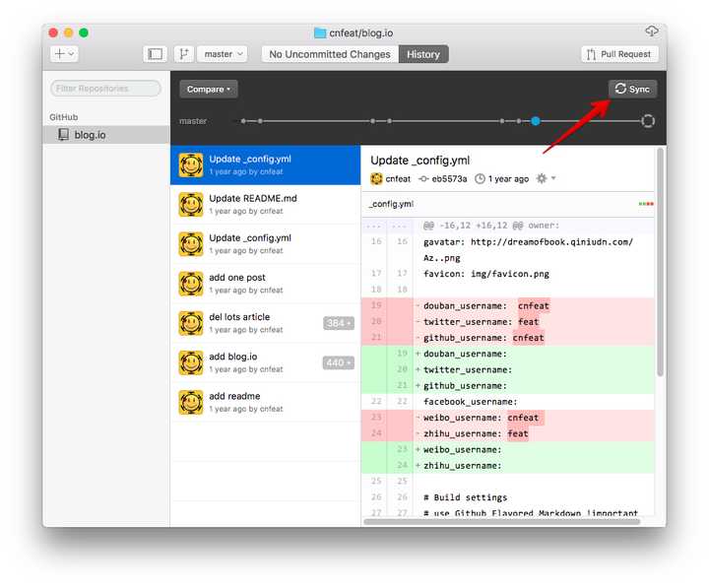This screenshot has width=709, height=588.
Task: Select the blog.io repository in sidebar
Action: 106,135
